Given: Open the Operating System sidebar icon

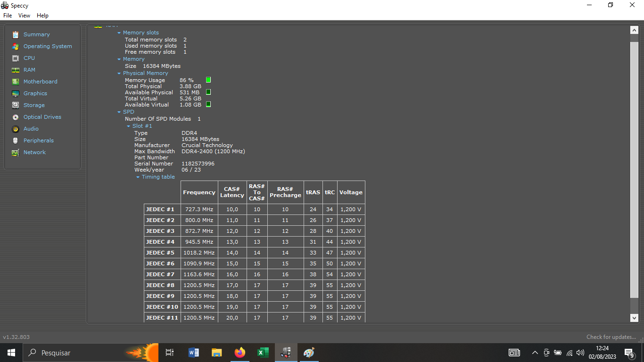Looking at the screenshot, I should click(16, 46).
